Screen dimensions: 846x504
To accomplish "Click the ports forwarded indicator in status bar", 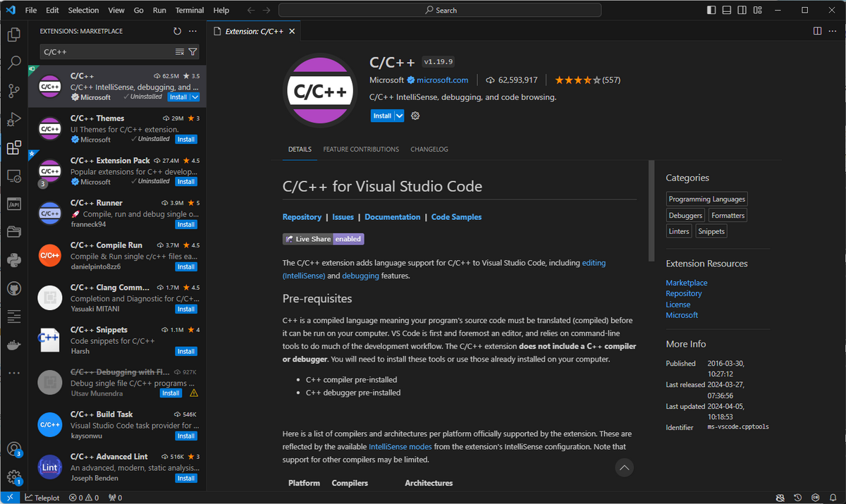I will [x=115, y=498].
